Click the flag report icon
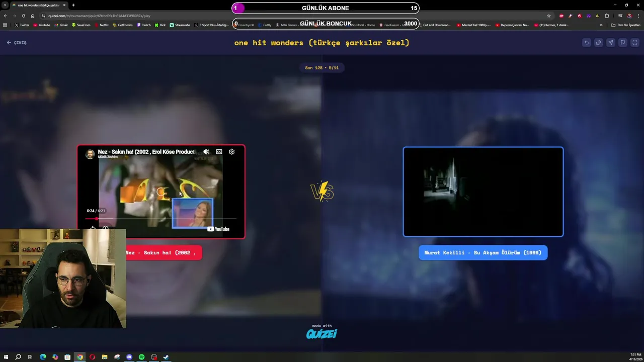644x362 pixels. coord(623,43)
